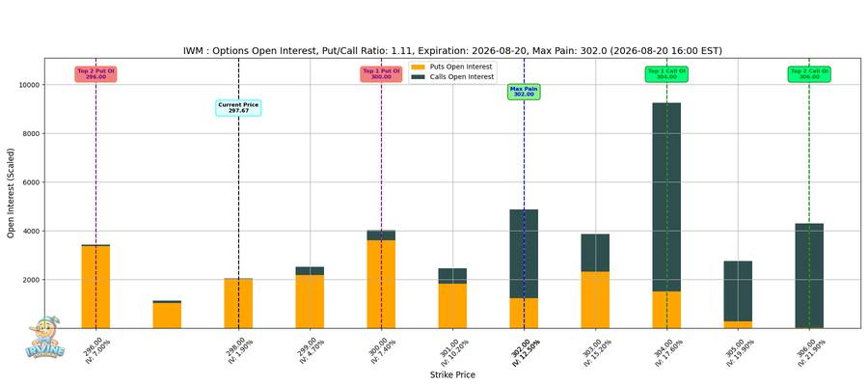Click the orange puts segment at strike 299.00
Viewport: 868px width, 386px height.
click(x=310, y=301)
